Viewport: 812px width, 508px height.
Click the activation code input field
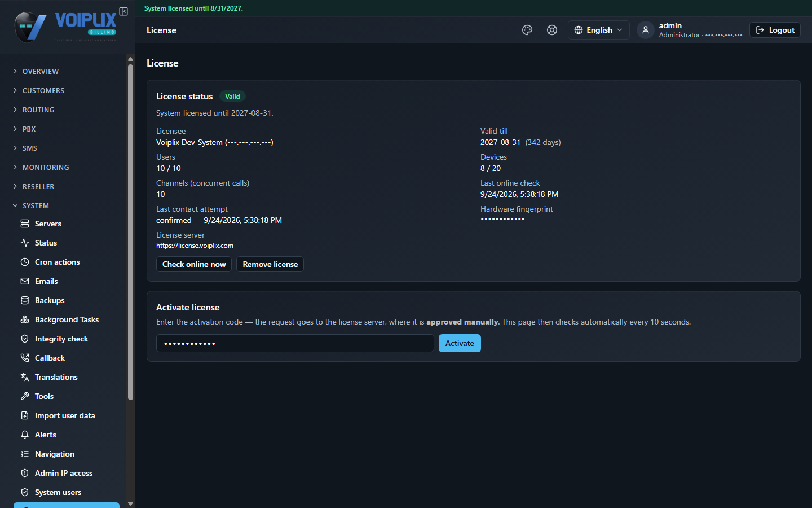pyautogui.click(x=295, y=343)
